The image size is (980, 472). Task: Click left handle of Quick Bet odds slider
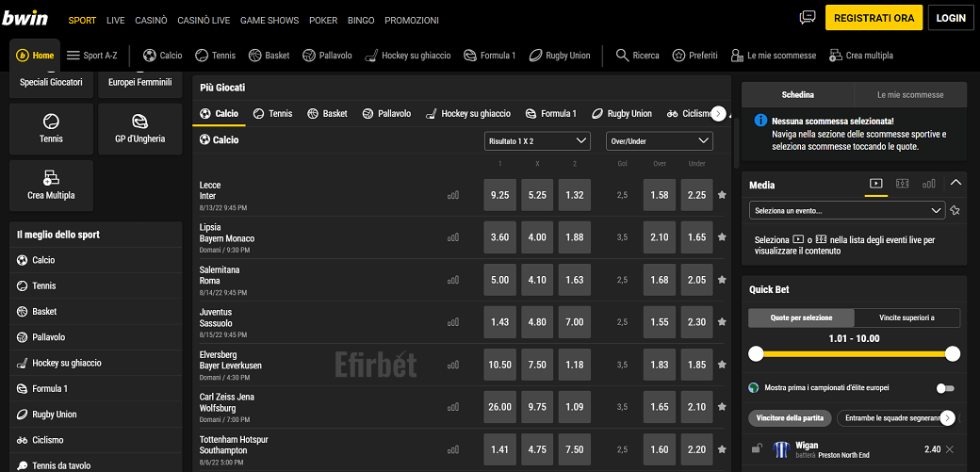757,354
